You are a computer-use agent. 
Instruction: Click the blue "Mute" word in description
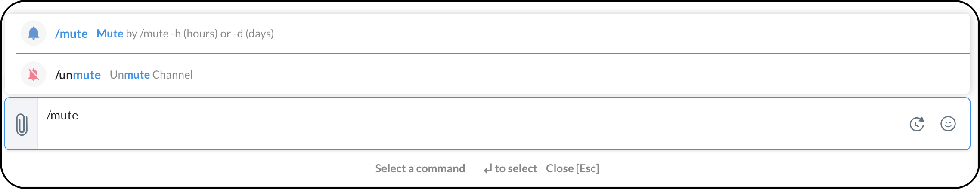point(110,34)
